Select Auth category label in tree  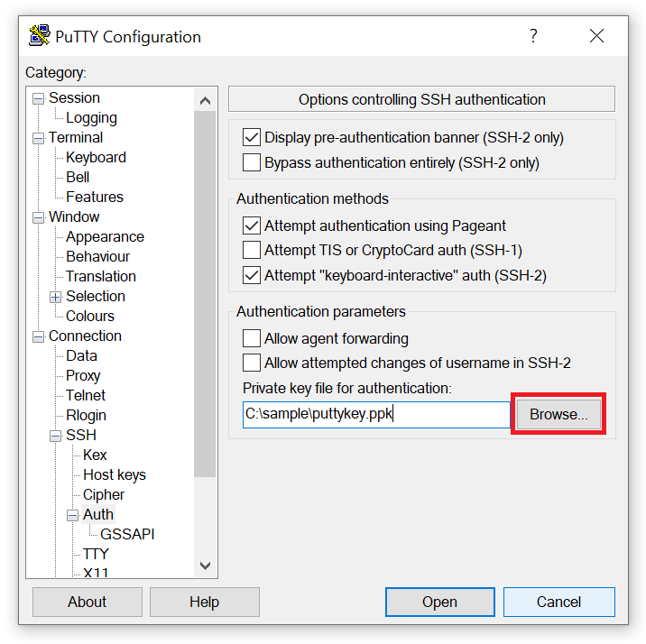pos(98,514)
